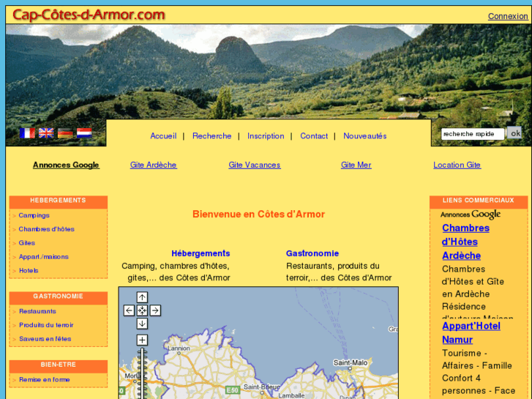Screen dimensions: 532x399
Task: Open the Accueil menu item
Action: 163,136
